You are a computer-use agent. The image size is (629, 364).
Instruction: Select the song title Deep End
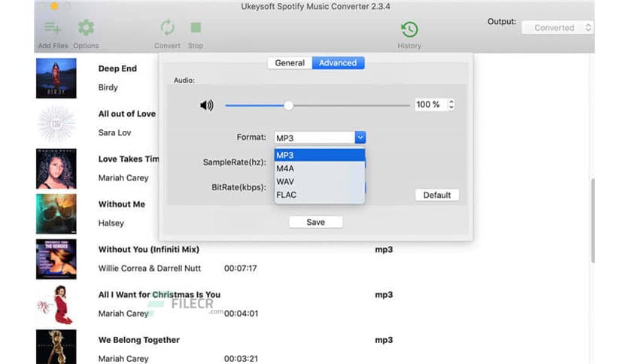coord(117,68)
